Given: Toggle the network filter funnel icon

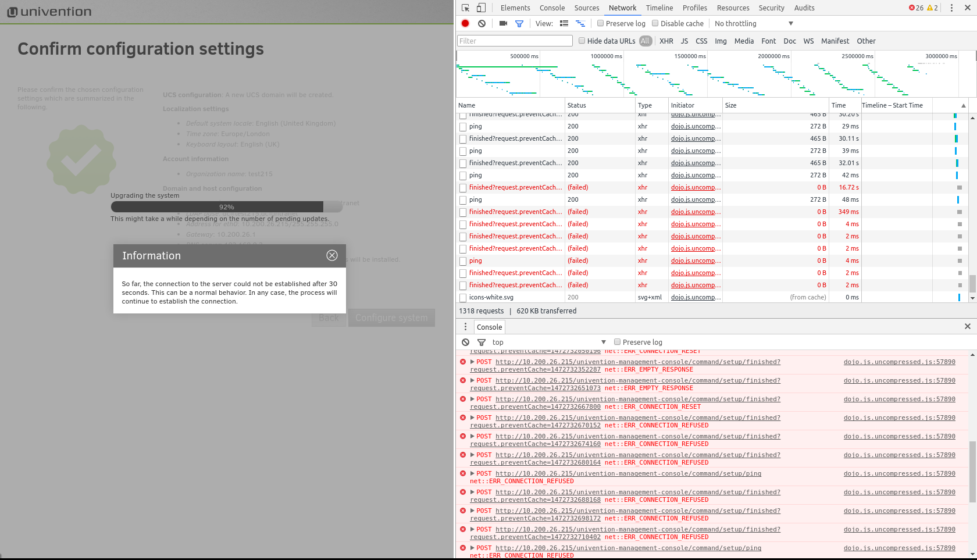Looking at the screenshot, I should pyautogui.click(x=519, y=24).
